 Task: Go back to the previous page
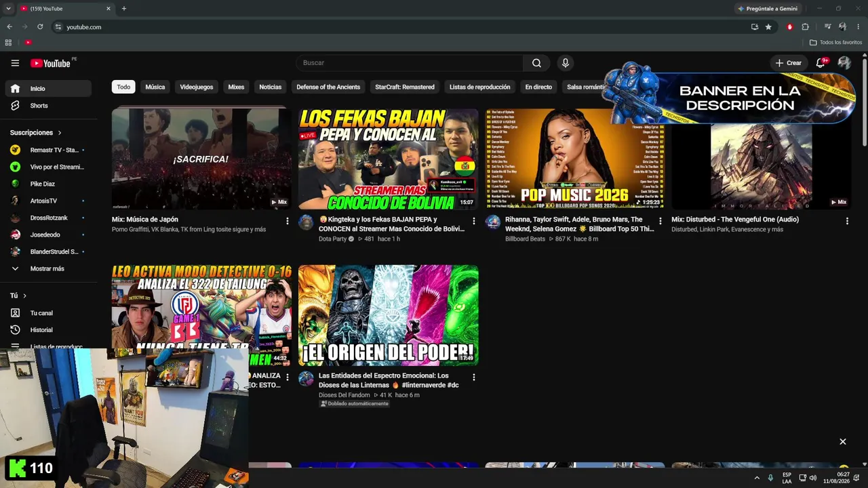[9, 27]
